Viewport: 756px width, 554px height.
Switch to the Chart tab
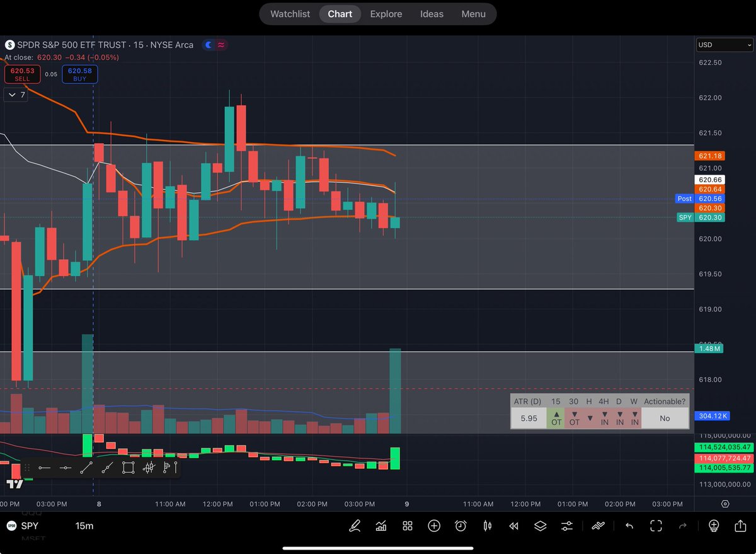click(340, 14)
